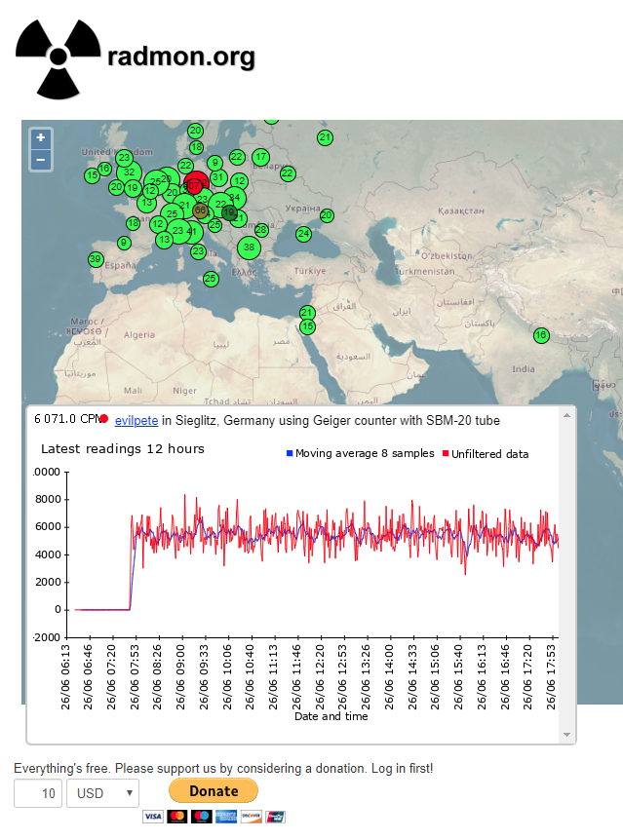Select the olive-colored 66 station marker

point(201,210)
